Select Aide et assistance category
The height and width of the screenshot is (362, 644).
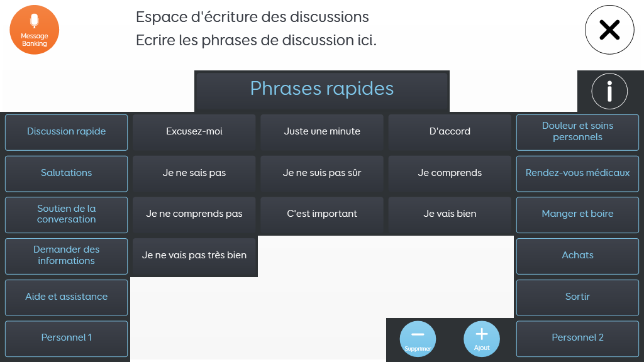coord(67,297)
